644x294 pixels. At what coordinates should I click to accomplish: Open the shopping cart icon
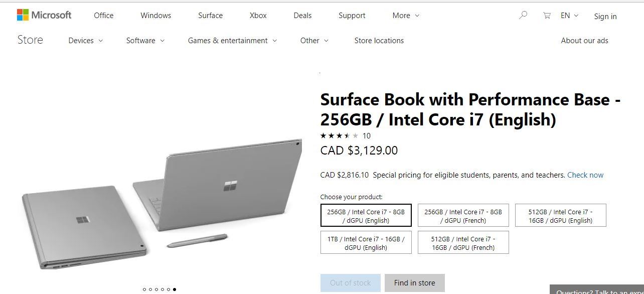pyautogui.click(x=547, y=16)
